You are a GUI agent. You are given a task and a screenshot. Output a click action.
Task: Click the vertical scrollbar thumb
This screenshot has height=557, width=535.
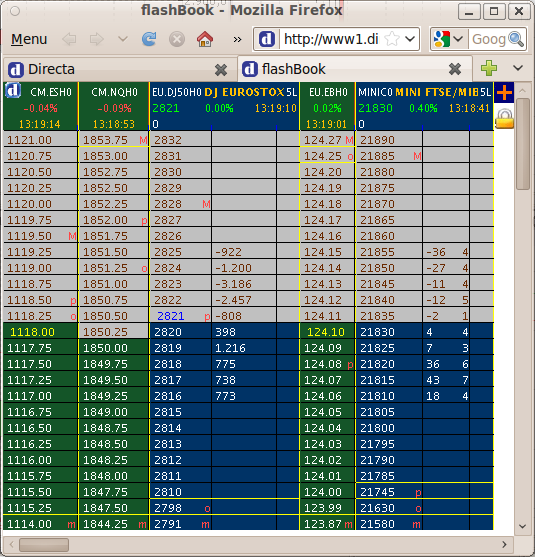pyautogui.click(x=523, y=144)
